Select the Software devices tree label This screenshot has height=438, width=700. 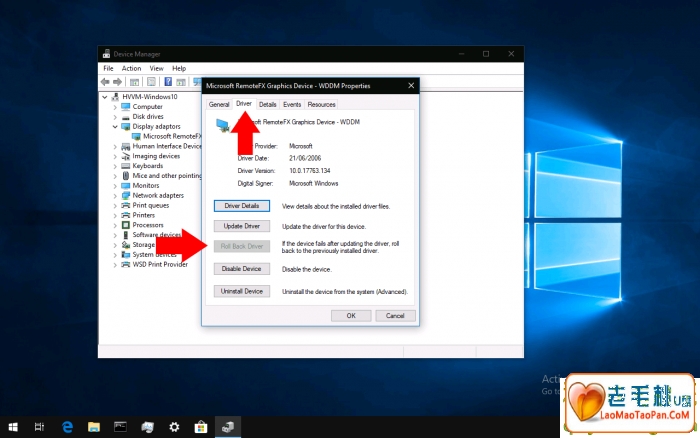click(157, 235)
